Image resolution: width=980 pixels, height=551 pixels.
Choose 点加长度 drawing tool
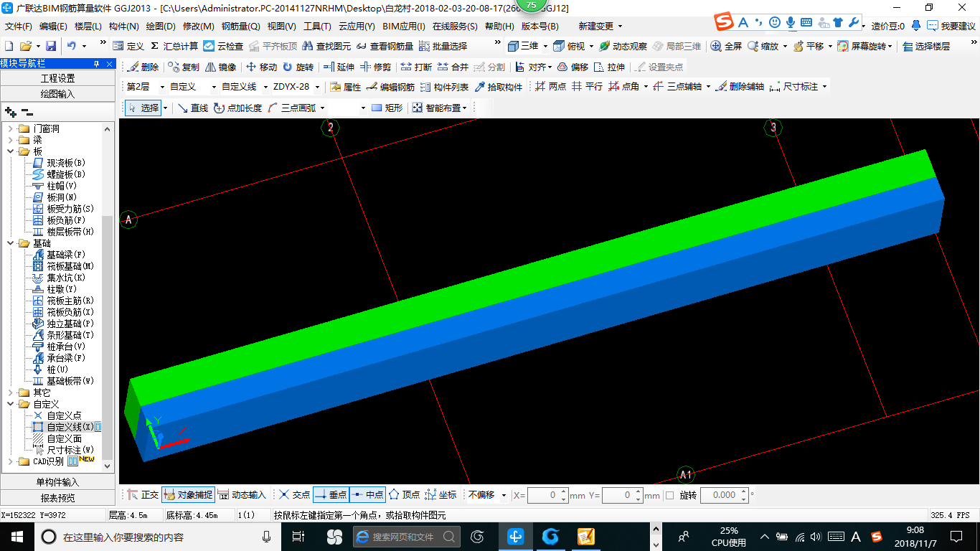tap(237, 108)
